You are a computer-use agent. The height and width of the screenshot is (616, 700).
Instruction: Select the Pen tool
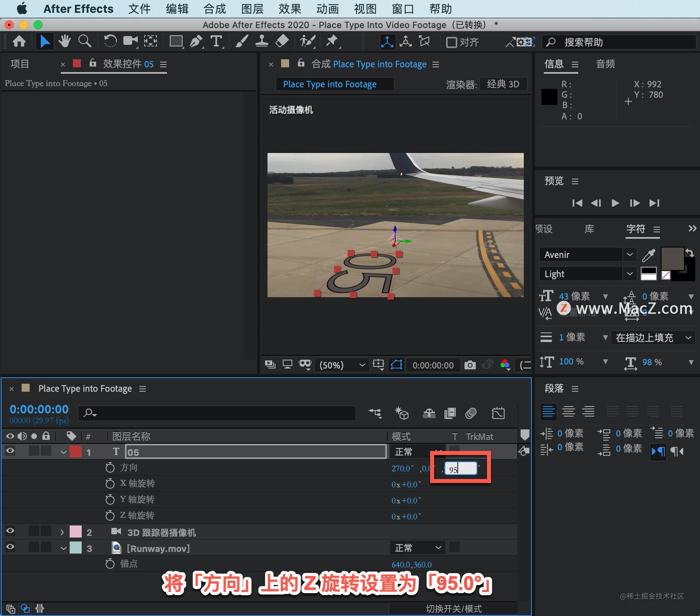(x=196, y=41)
